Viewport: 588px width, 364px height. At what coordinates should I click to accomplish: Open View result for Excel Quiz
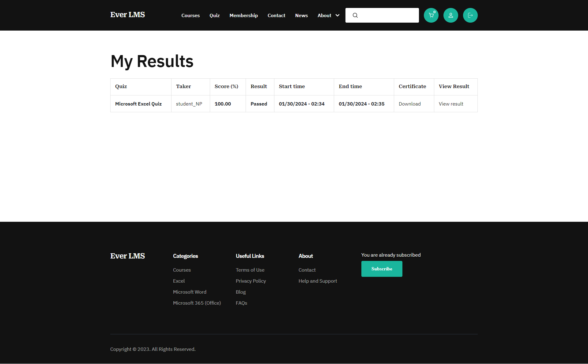coord(451,104)
